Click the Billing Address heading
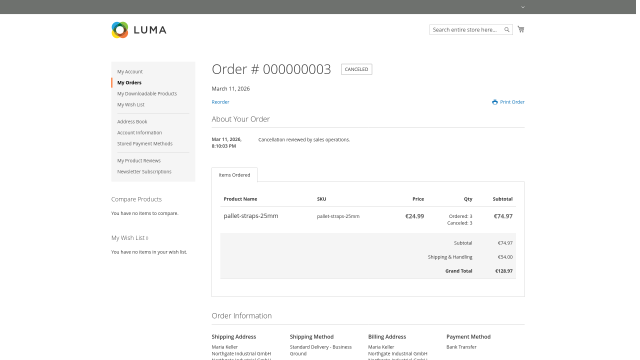The width and height of the screenshot is (640, 360). [x=387, y=337]
